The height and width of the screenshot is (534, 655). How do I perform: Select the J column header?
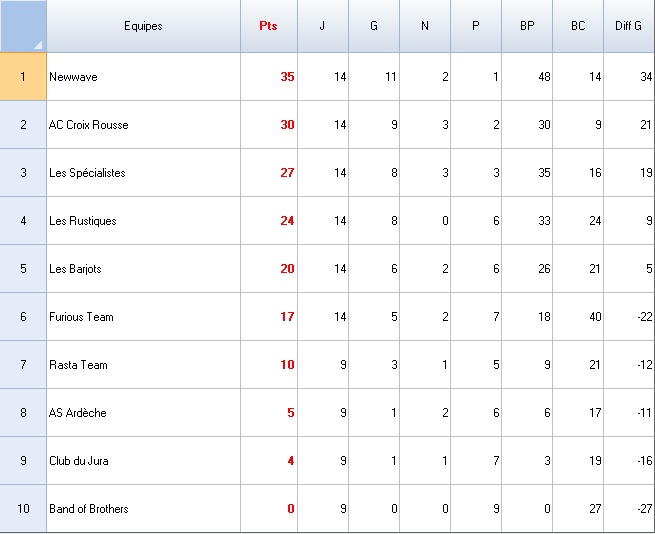pyautogui.click(x=323, y=26)
